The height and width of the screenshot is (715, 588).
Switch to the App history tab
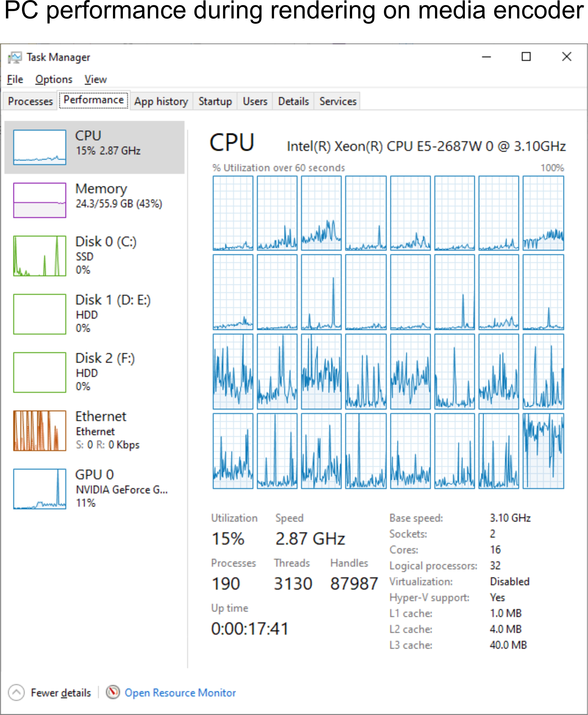(x=161, y=101)
